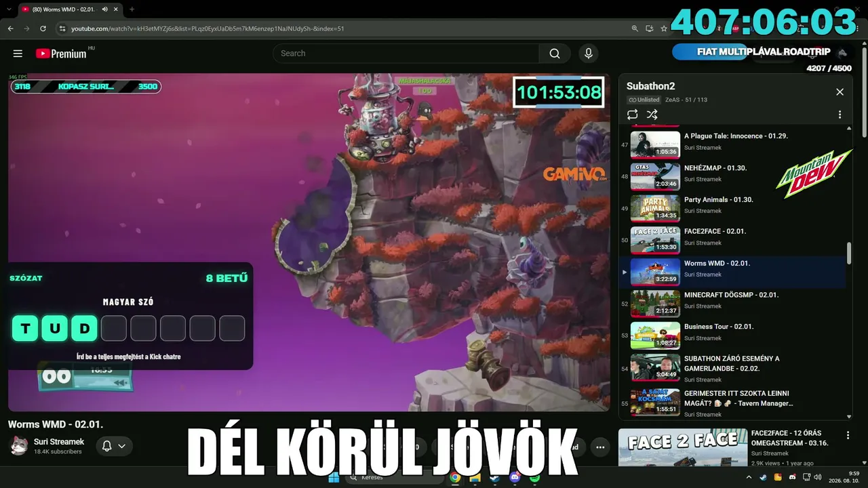Click the A Plague Tale playlist thumbnail
The image size is (868, 488).
(x=655, y=144)
